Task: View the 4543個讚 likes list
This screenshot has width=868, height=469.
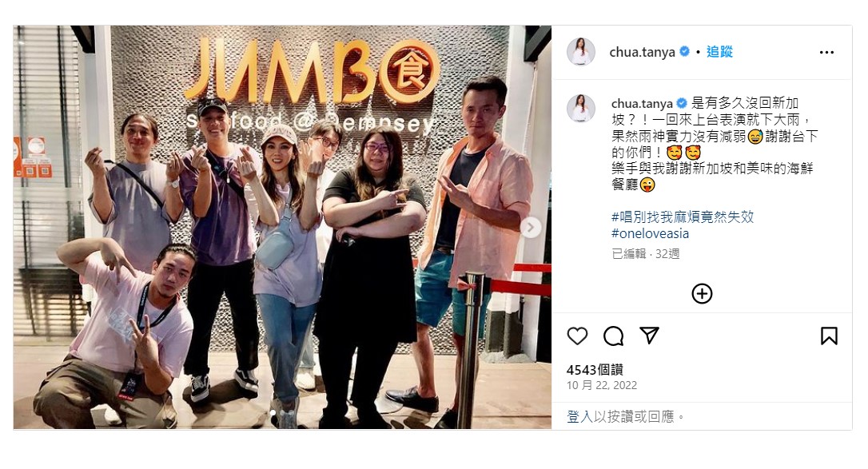Action: (x=595, y=369)
